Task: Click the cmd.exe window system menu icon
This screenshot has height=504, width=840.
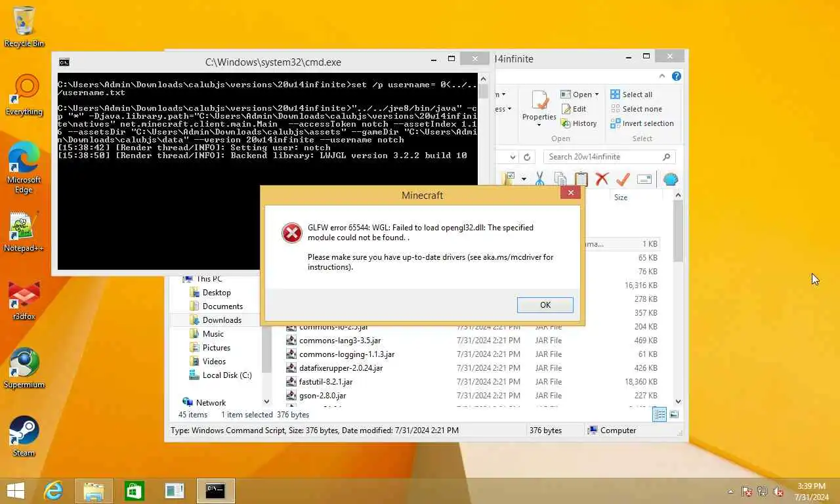Action: (64, 62)
